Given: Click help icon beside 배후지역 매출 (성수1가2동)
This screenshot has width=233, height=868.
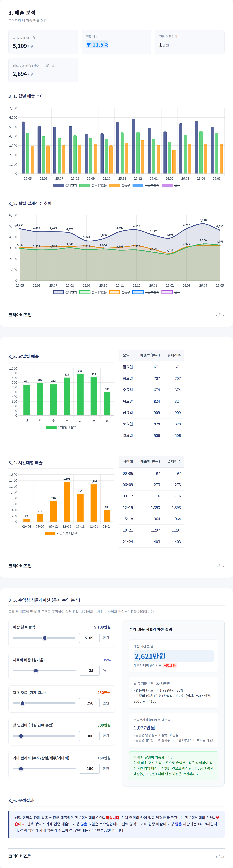Looking at the screenshot, I should pyautogui.click(x=53, y=66).
